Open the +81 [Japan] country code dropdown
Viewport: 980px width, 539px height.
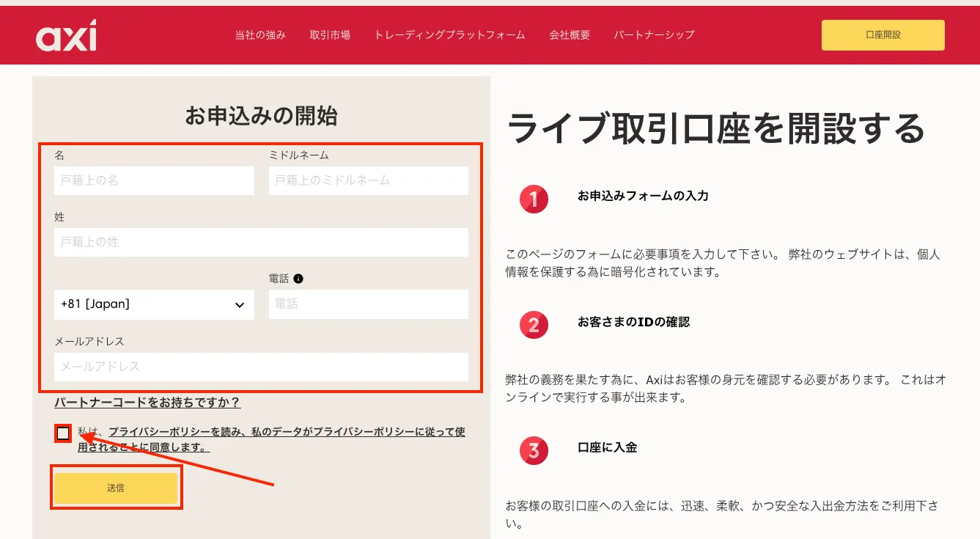154,304
